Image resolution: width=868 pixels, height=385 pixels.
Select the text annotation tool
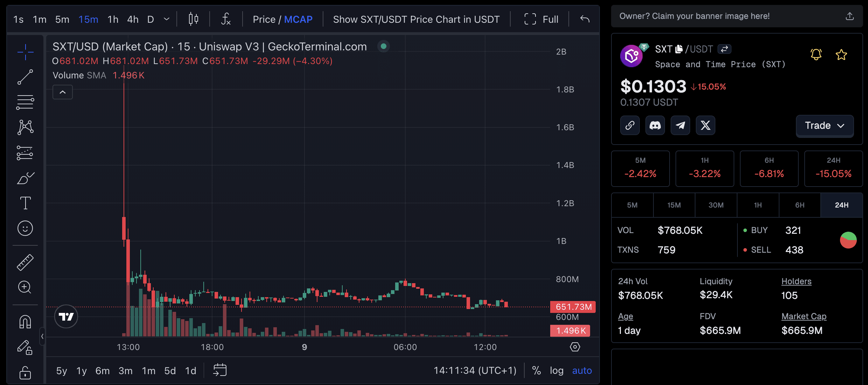pyautogui.click(x=25, y=203)
